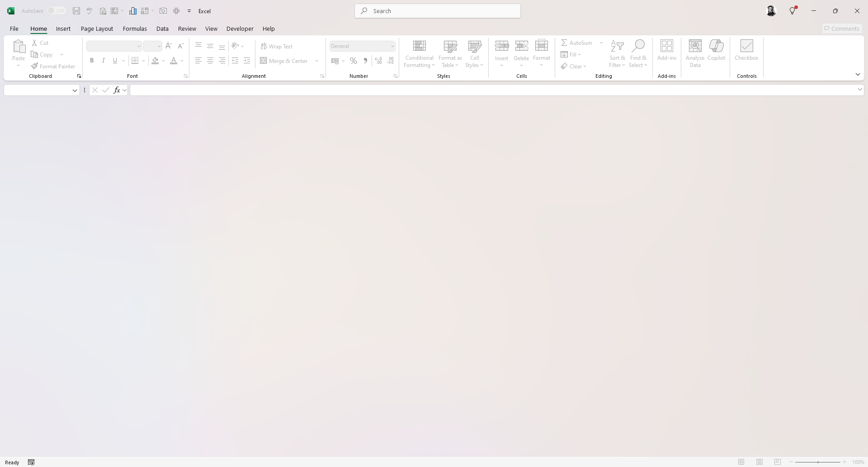Click the Comments button
Viewport: 868px width, 467px height.
click(x=841, y=29)
